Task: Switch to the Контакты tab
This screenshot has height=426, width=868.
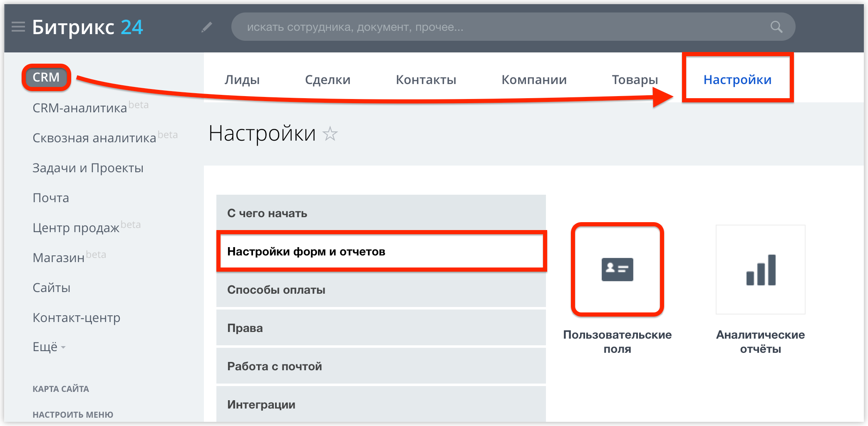Action: 426,79
